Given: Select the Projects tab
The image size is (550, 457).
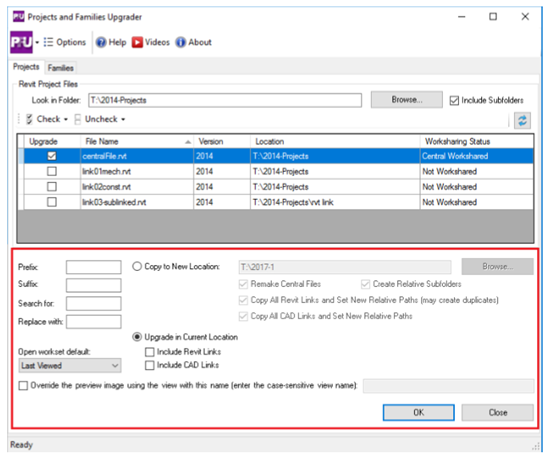Looking at the screenshot, I should 26,67.
